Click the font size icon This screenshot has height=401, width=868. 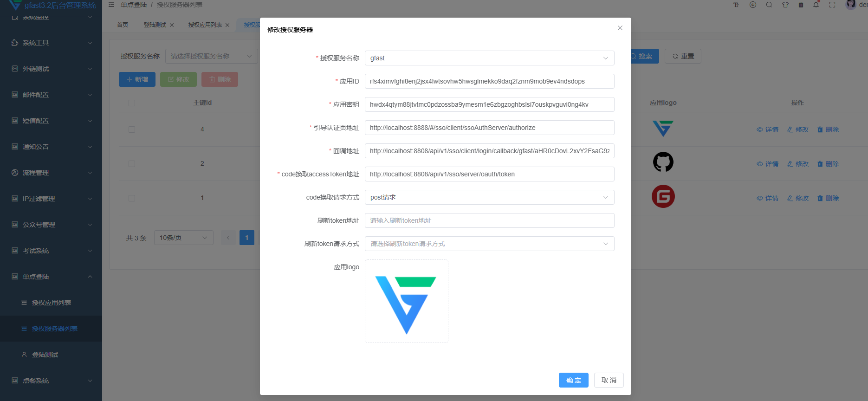736,5
